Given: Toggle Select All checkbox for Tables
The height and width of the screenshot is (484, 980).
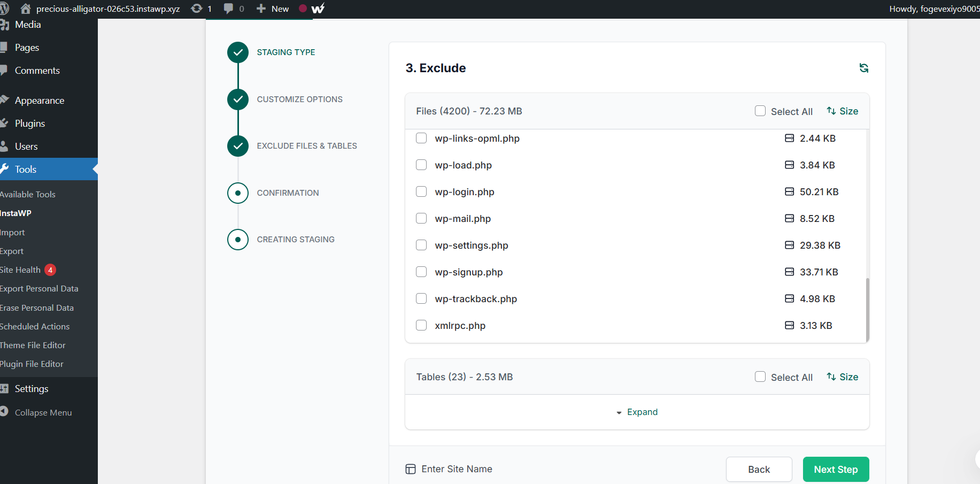Looking at the screenshot, I should click(x=760, y=377).
